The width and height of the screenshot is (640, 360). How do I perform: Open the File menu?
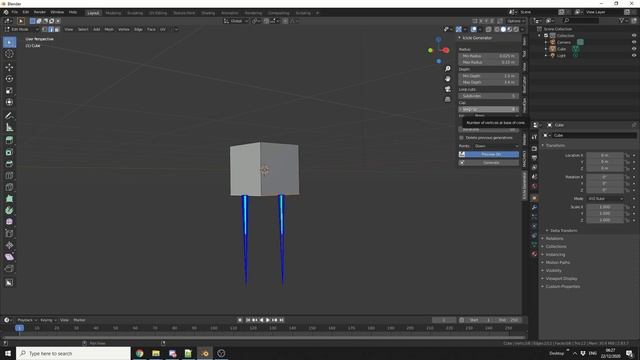pyautogui.click(x=15, y=12)
